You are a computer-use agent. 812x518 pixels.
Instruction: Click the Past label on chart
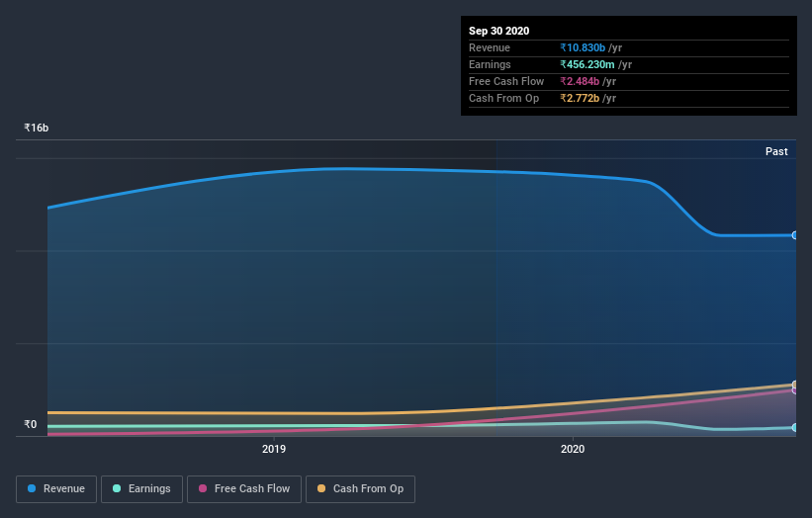[x=776, y=151]
